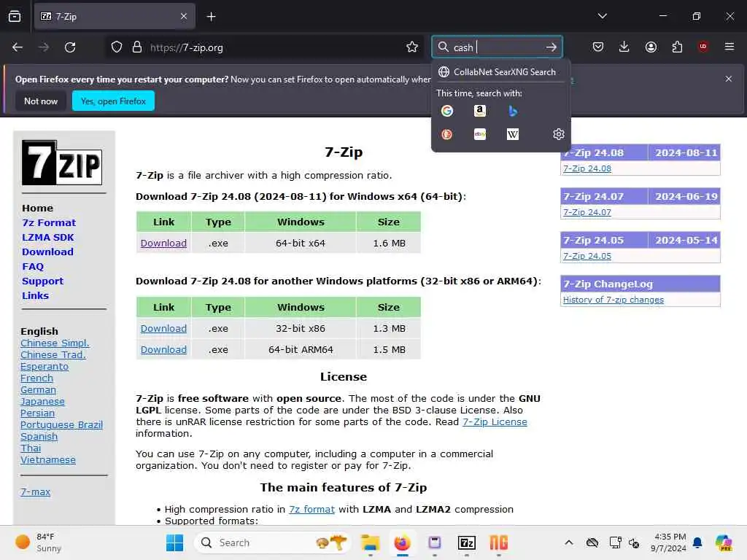Search with Google this time
Screen dimensions: 747x560
click(447, 111)
